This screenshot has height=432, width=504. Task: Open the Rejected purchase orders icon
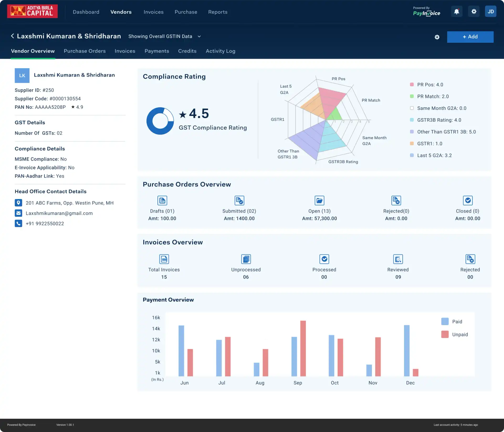[x=396, y=200]
